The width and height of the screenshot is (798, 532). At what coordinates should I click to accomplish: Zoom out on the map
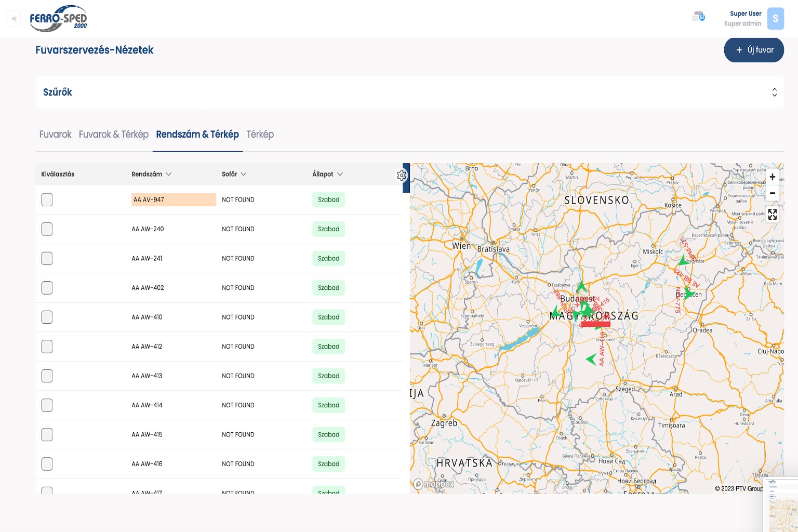coord(773,193)
